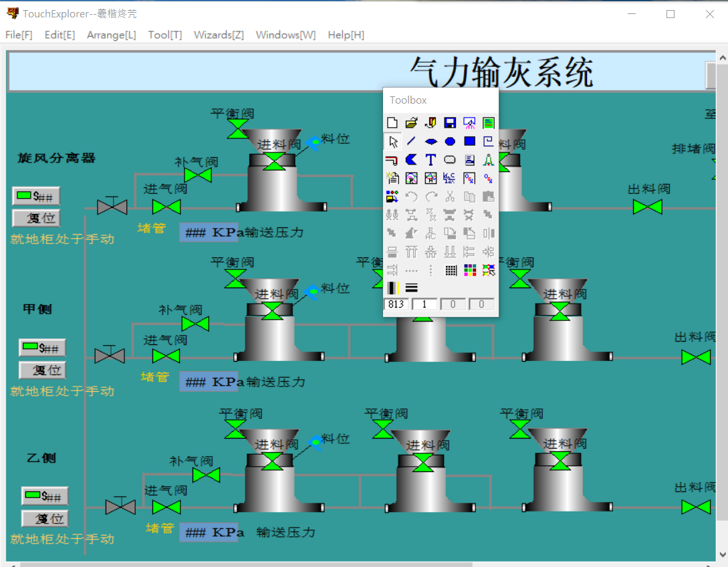
Task: Click the 复位 button under 旋风分离器
Action: 36,219
